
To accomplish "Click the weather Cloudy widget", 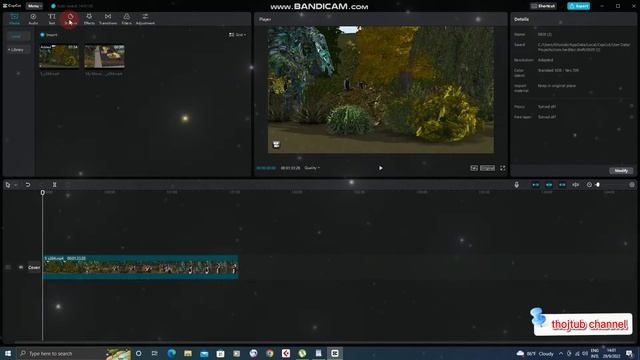I will (x=535, y=353).
